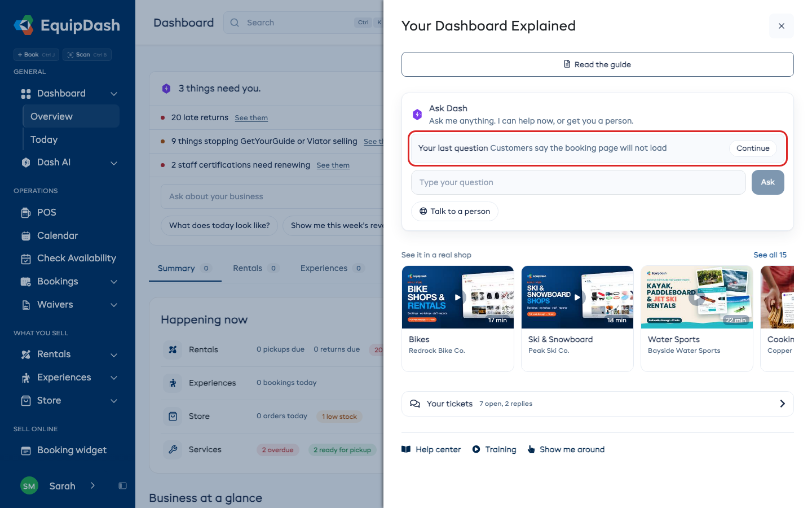The image size is (812, 508).
Task: Collapse the Dashboard sidebar section
Action: point(114,94)
